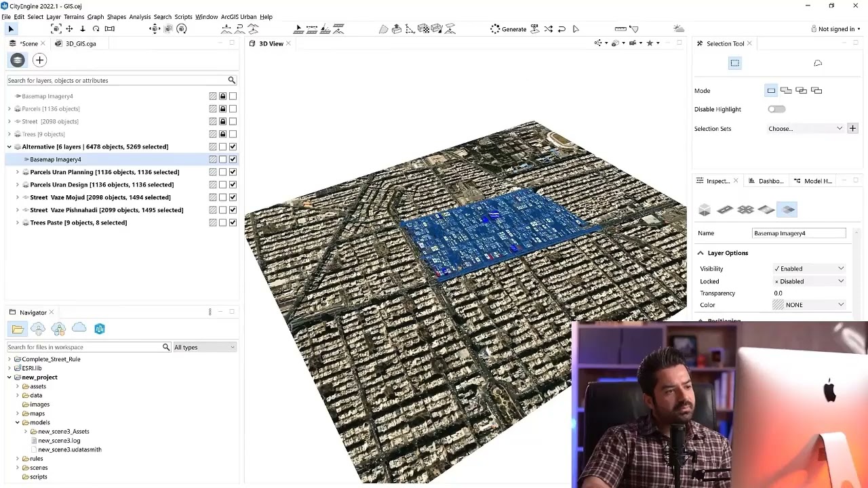The image size is (868, 488).
Task: Toggle the Disable Highlight switch
Action: [x=776, y=109]
